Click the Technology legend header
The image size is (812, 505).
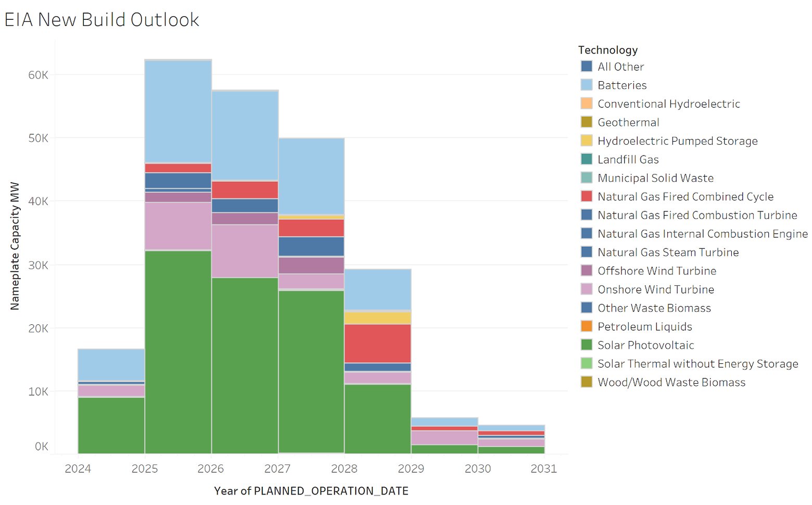[x=607, y=49]
